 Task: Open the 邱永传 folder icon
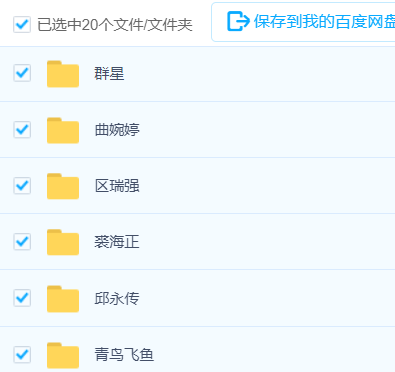pyautogui.click(x=63, y=299)
